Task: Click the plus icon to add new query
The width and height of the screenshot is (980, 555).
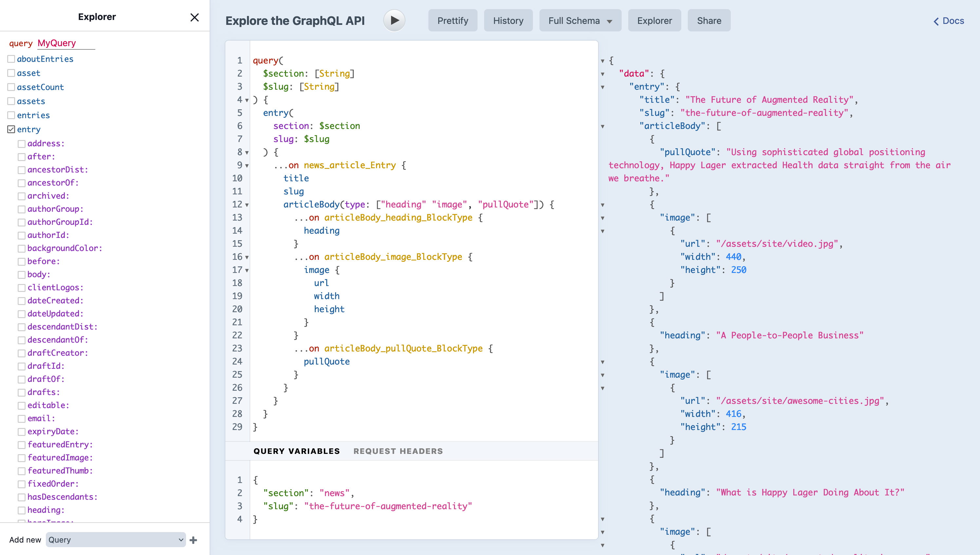Action: click(x=193, y=540)
